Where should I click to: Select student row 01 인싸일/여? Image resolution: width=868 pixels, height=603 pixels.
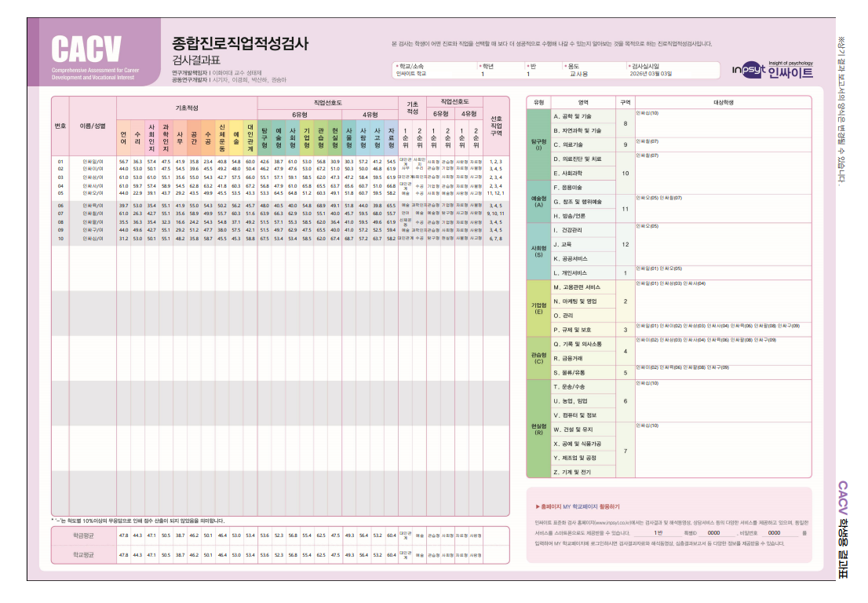280,162
